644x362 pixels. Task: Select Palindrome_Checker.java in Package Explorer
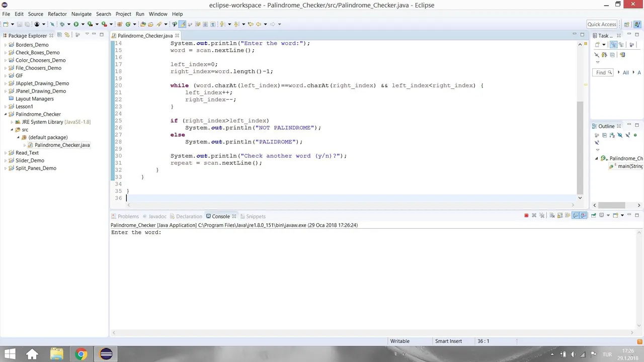[x=62, y=145]
